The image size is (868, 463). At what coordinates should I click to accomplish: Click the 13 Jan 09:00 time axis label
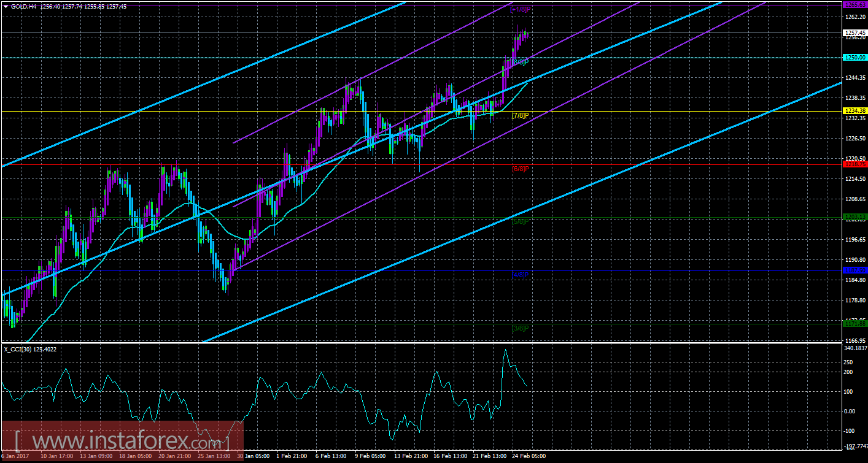tap(97, 456)
